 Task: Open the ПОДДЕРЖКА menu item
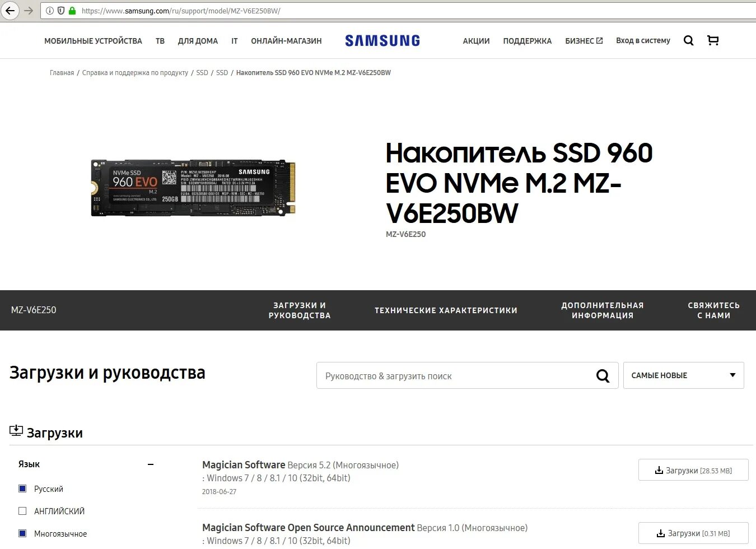[528, 41]
